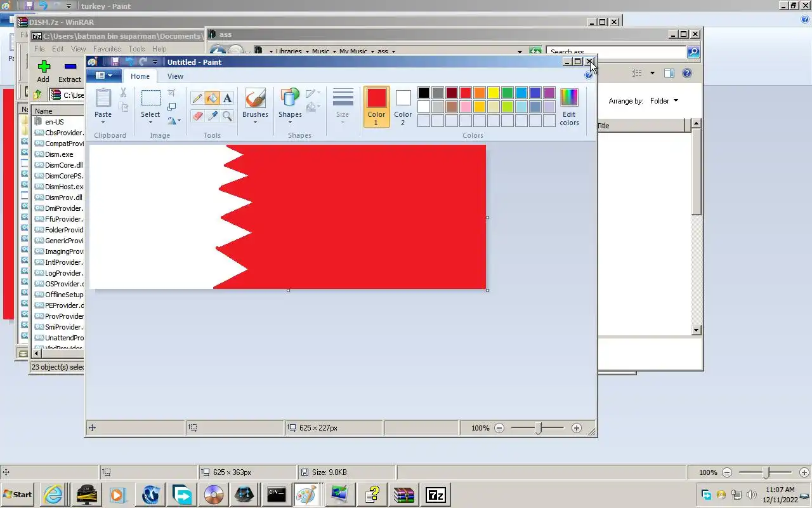Pick the black color swatch
Viewport: 812px width, 508px height.
424,93
